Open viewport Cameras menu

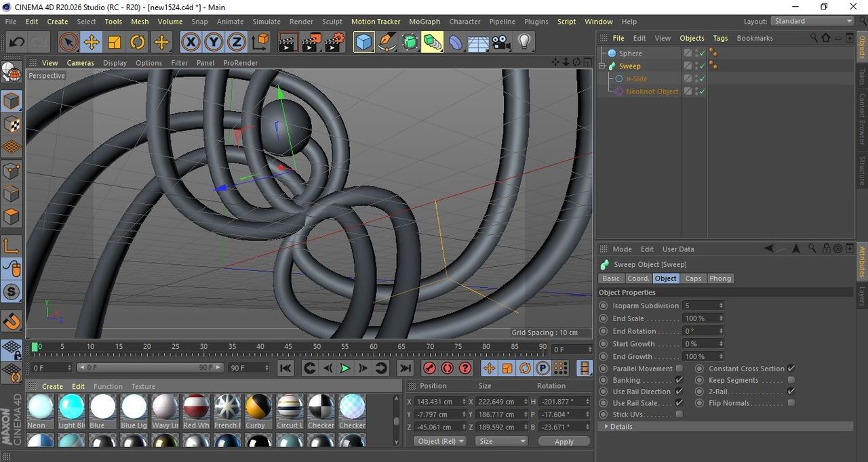80,63
